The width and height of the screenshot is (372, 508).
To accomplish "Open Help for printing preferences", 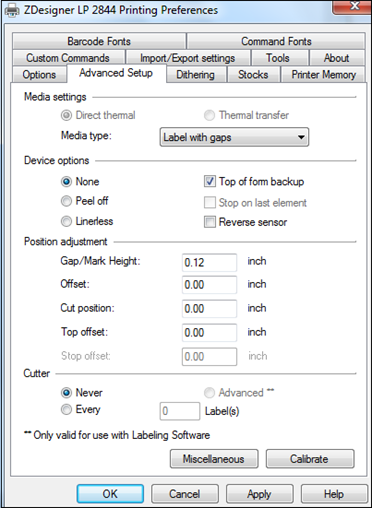I will [x=334, y=494].
